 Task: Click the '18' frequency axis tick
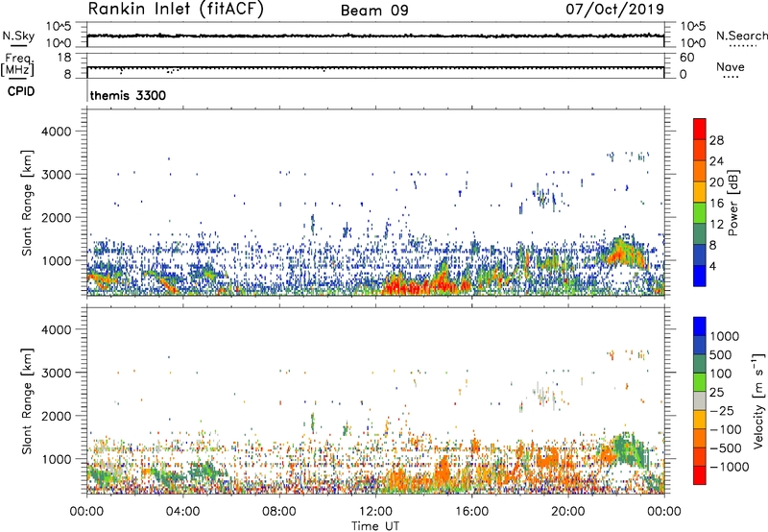(x=63, y=58)
